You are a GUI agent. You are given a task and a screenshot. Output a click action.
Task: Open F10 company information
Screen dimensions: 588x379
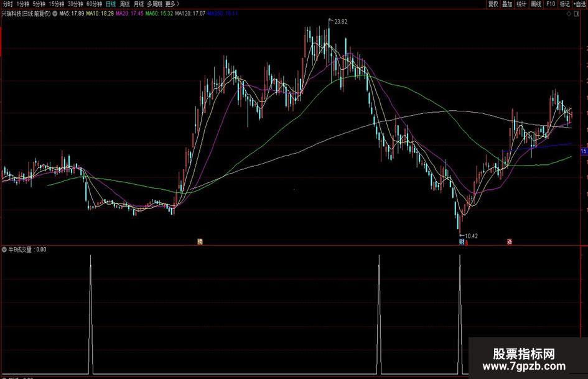point(551,4)
